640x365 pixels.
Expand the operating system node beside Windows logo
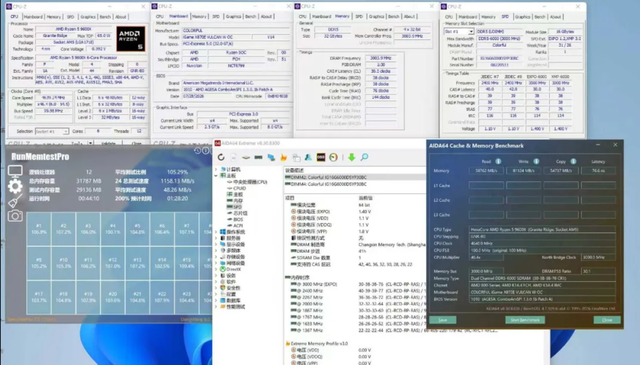(216, 232)
